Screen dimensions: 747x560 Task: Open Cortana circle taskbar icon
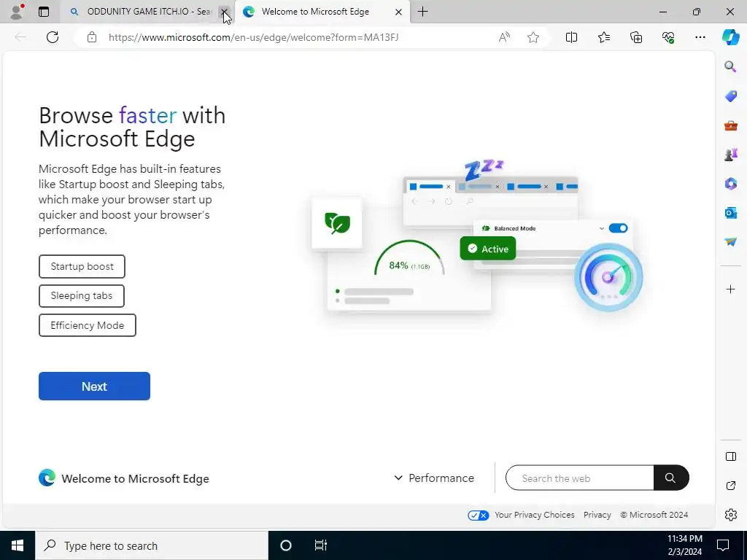tap(286, 545)
